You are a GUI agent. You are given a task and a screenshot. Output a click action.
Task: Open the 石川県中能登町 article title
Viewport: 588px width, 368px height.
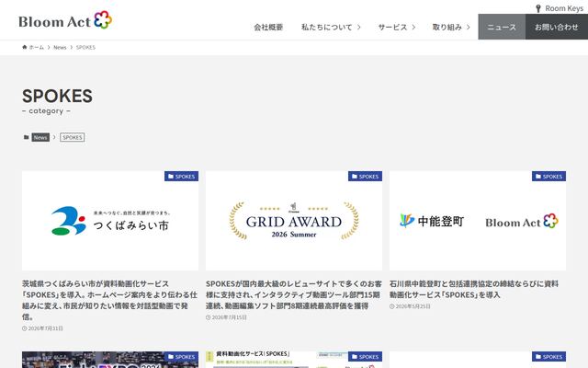[x=474, y=289]
